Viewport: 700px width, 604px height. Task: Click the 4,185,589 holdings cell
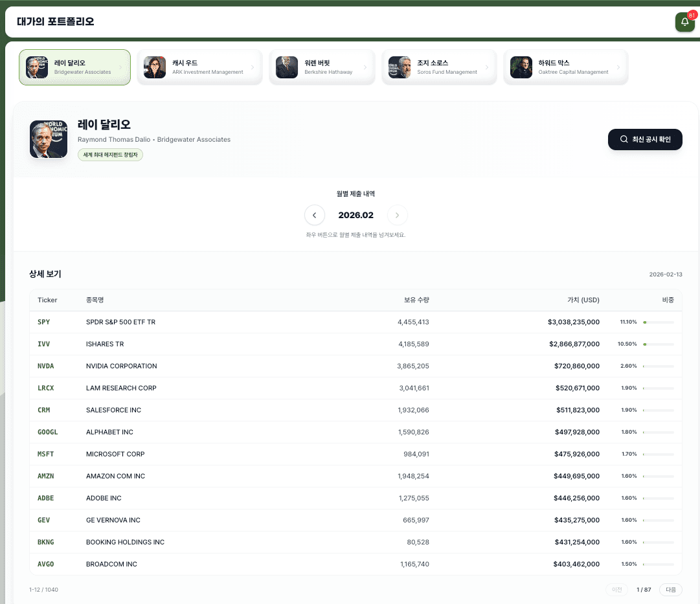414,344
